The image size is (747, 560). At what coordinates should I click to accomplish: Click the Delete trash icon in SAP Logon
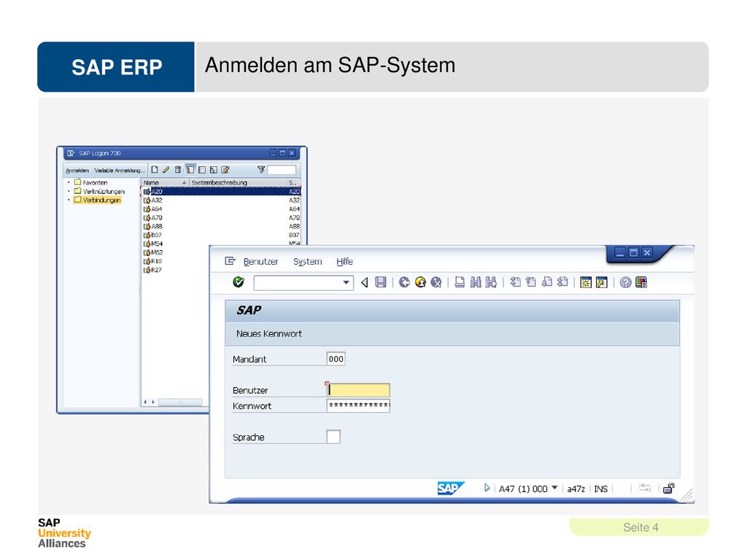tap(178, 169)
